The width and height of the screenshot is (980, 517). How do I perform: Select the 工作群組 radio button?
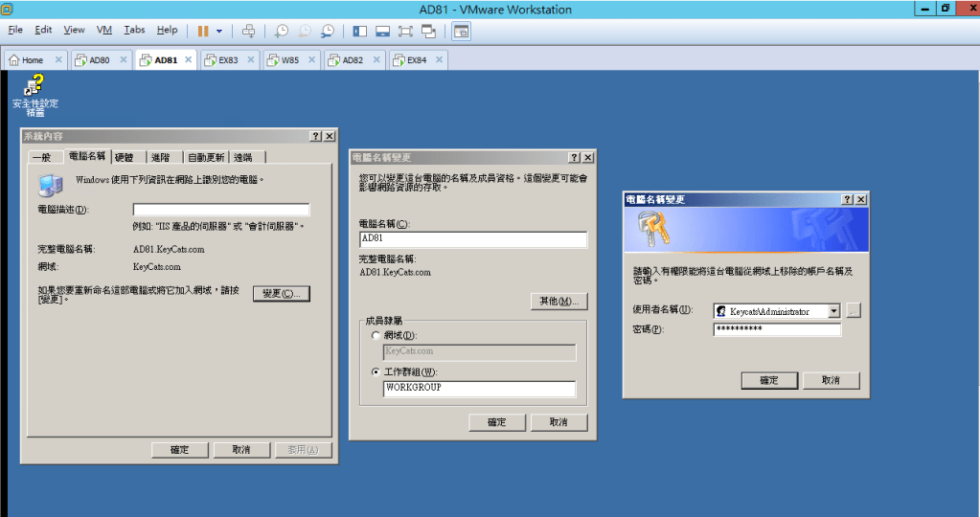(376, 371)
